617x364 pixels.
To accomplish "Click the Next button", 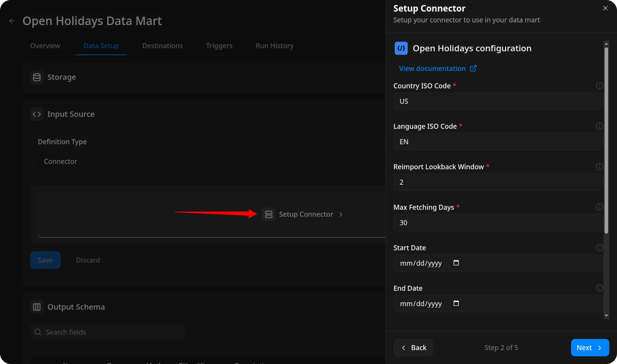I will pyautogui.click(x=590, y=347).
